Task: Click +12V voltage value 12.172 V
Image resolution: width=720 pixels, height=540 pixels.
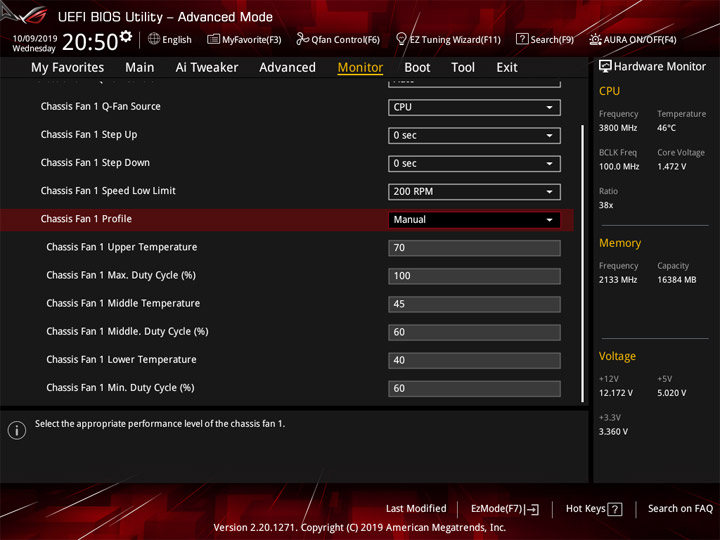Action: coord(615,393)
